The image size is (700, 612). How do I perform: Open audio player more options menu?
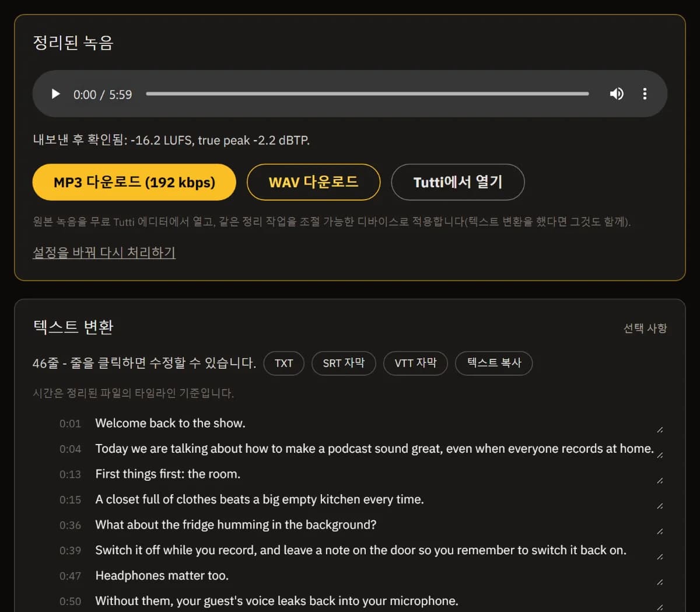[x=645, y=94]
